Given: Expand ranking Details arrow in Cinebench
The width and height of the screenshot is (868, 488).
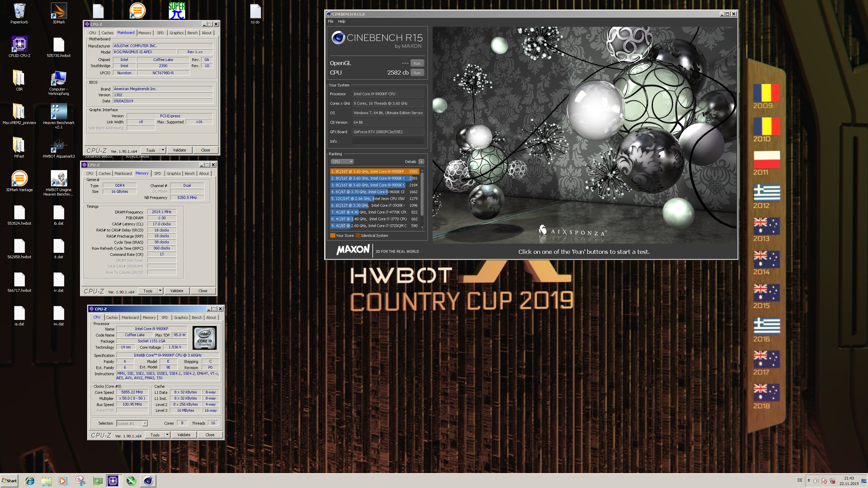Looking at the screenshot, I should tap(421, 162).
